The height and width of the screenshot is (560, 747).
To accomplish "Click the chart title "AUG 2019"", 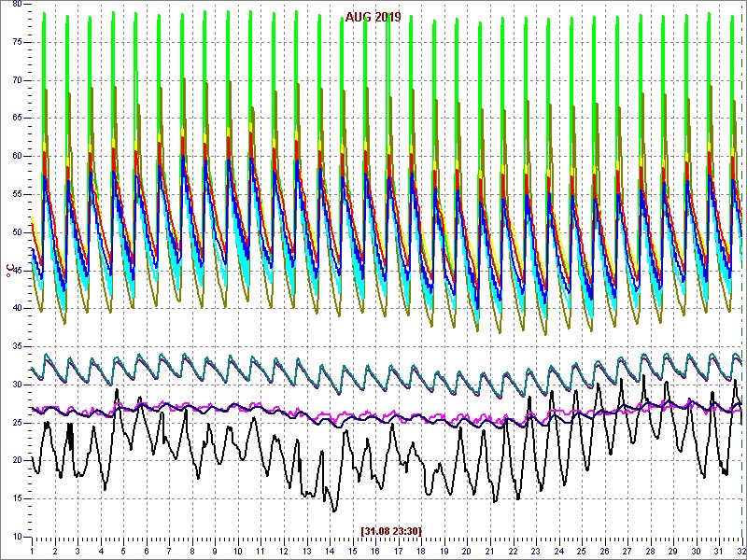I will 373,18.
